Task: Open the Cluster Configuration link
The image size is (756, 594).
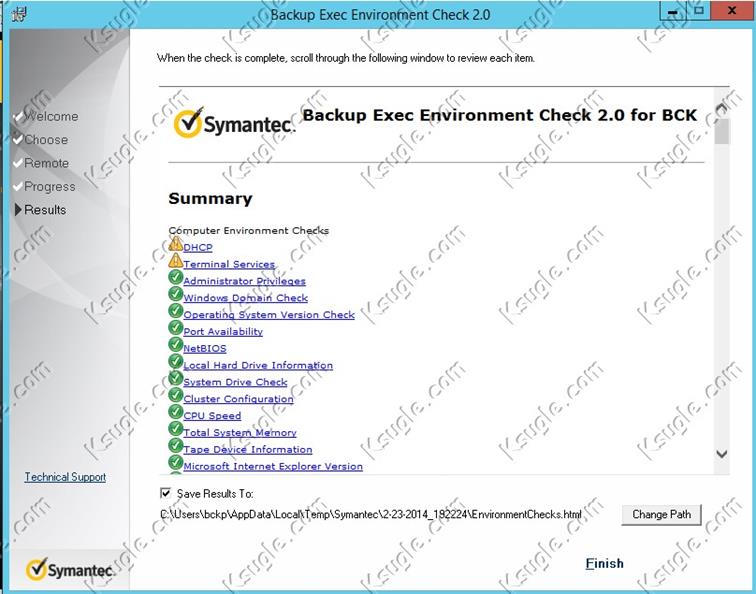Action: [x=238, y=399]
